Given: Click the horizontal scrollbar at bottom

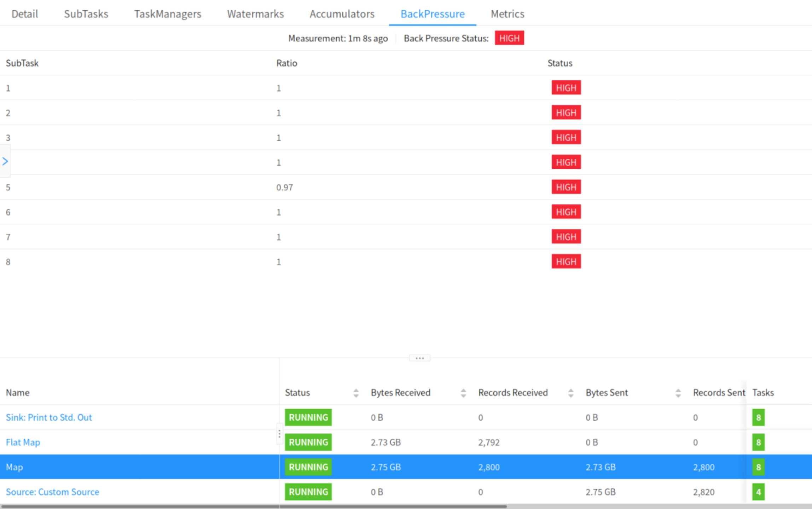Looking at the screenshot, I should pos(253,506).
